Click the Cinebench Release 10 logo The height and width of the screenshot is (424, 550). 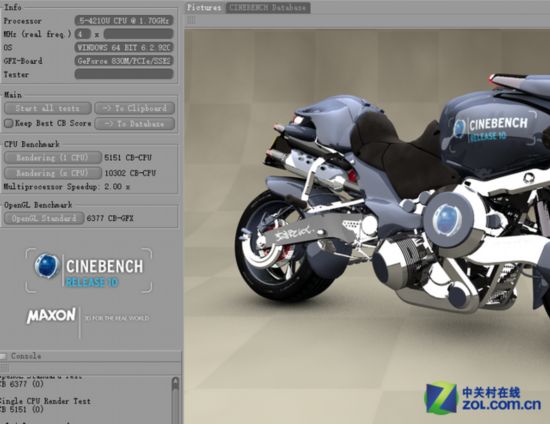pos(89,270)
